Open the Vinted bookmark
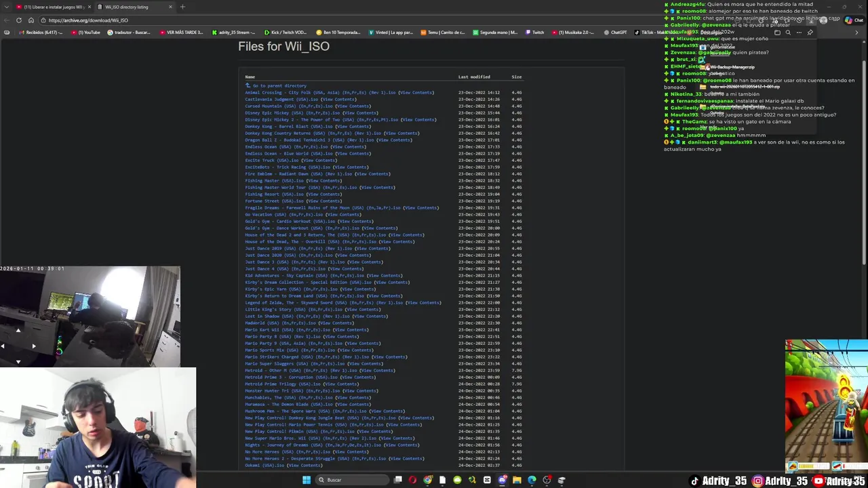This screenshot has width=868, height=488. [391, 33]
